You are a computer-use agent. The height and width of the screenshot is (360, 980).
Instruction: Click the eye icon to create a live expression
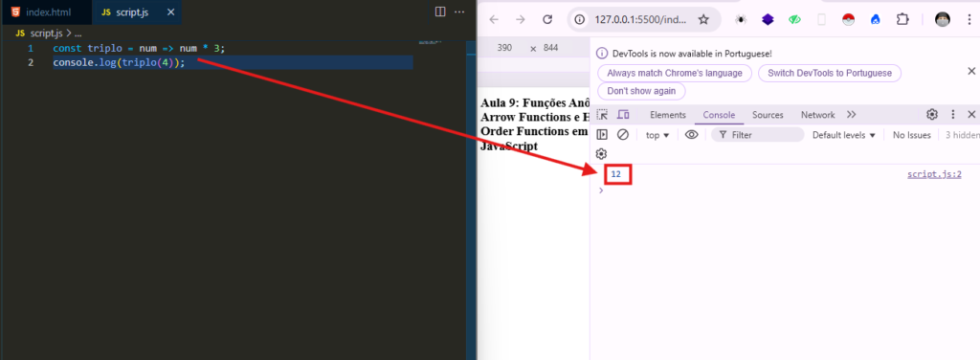[691, 134]
